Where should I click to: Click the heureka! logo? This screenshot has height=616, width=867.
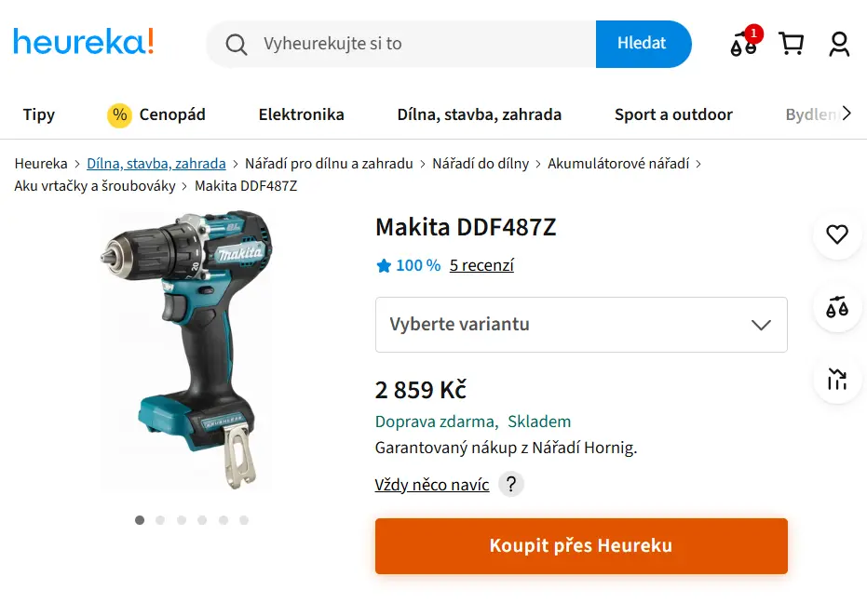pos(84,42)
